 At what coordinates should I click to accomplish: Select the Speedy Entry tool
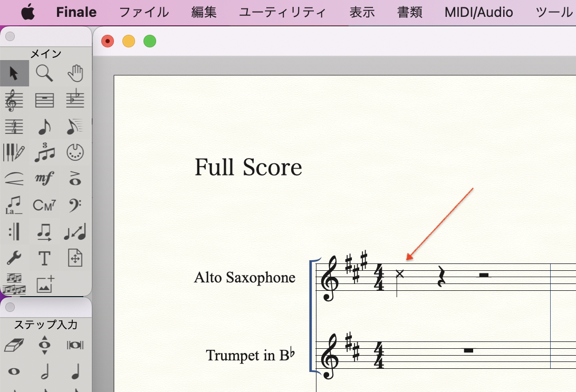75,126
